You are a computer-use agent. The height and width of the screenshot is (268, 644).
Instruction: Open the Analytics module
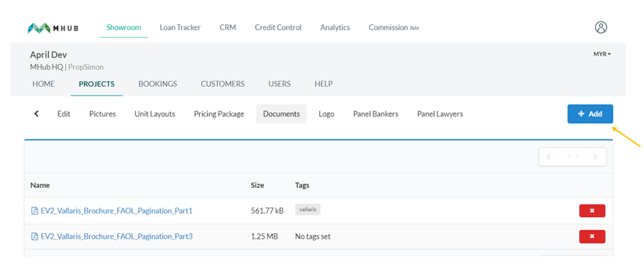point(335,28)
